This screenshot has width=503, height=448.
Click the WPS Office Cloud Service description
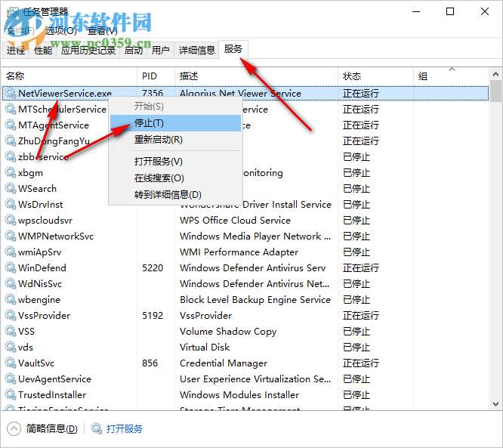[235, 221]
